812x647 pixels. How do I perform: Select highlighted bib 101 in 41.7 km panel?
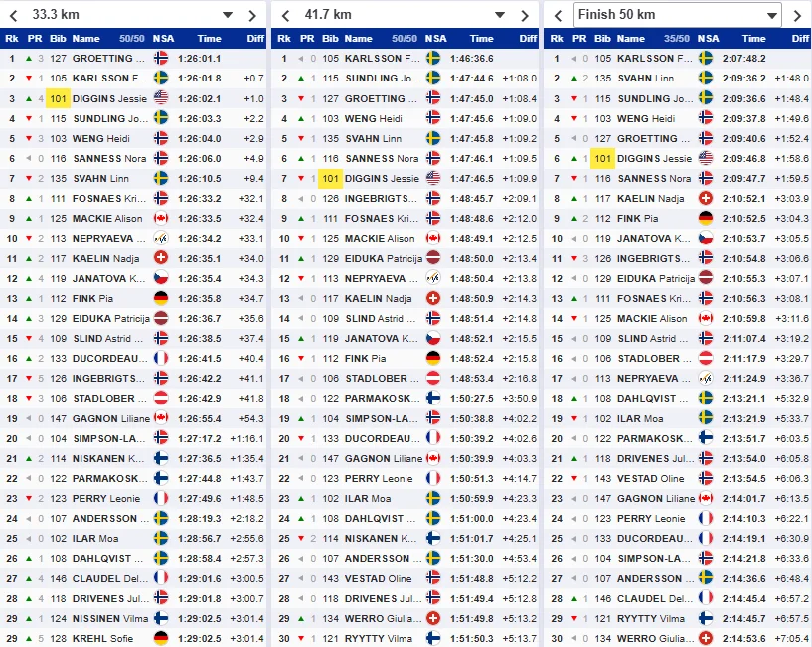tap(330, 179)
